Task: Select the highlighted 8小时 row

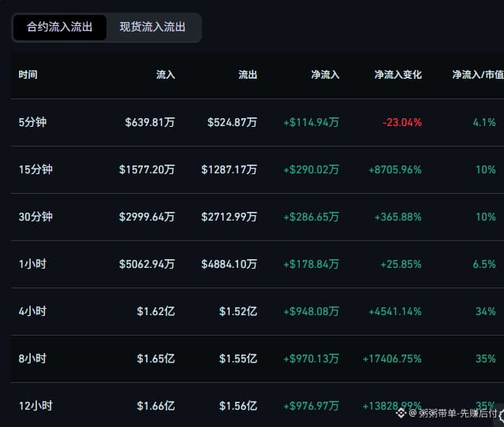Action: coord(257,358)
